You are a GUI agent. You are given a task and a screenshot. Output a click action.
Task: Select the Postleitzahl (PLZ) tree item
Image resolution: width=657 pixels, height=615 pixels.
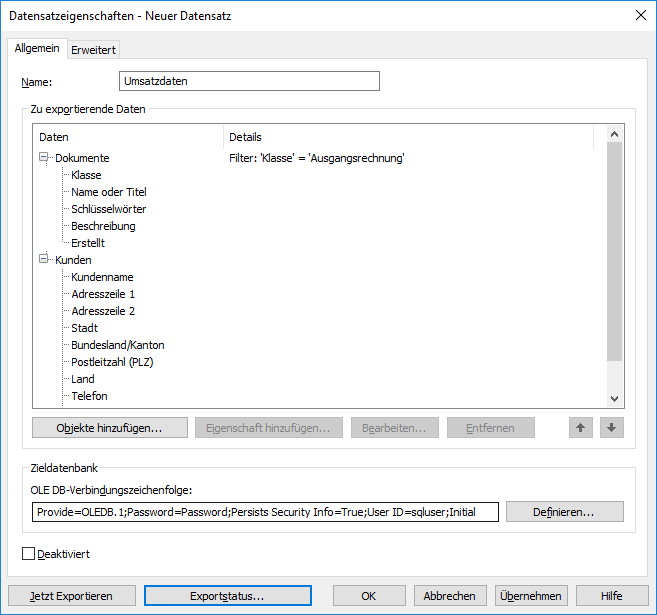[x=112, y=362]
